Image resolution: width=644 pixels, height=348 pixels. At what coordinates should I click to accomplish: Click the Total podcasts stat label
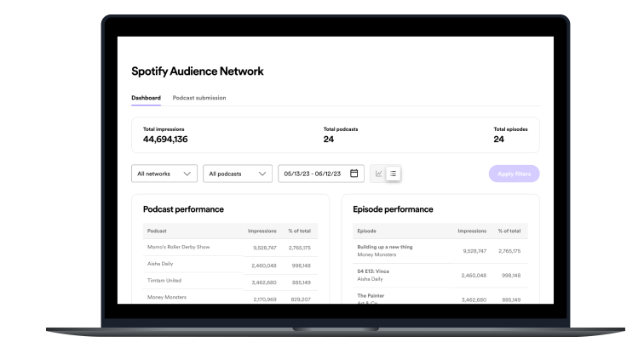click(x=341, y=129)
